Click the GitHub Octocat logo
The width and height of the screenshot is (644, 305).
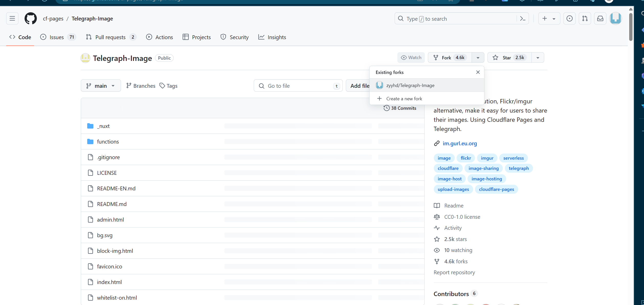[x=30, y=18]
